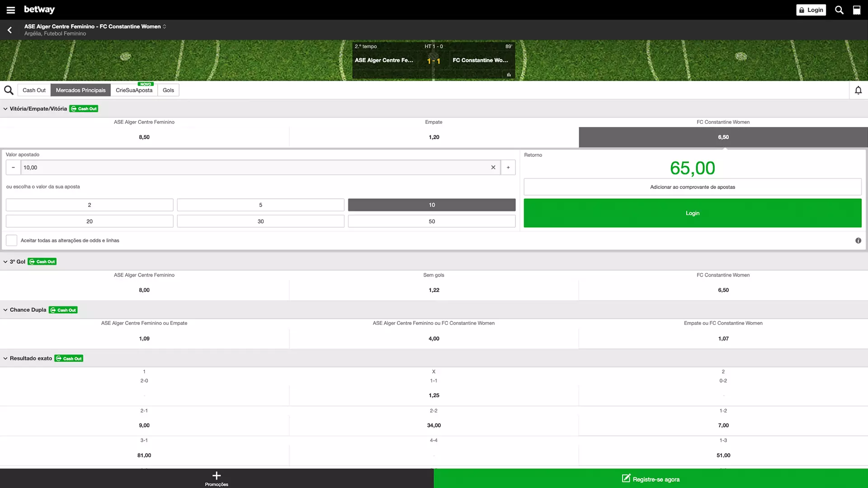Expand the Resultado exato section
The height and width of the screenshot is (488, 868).
5,358
